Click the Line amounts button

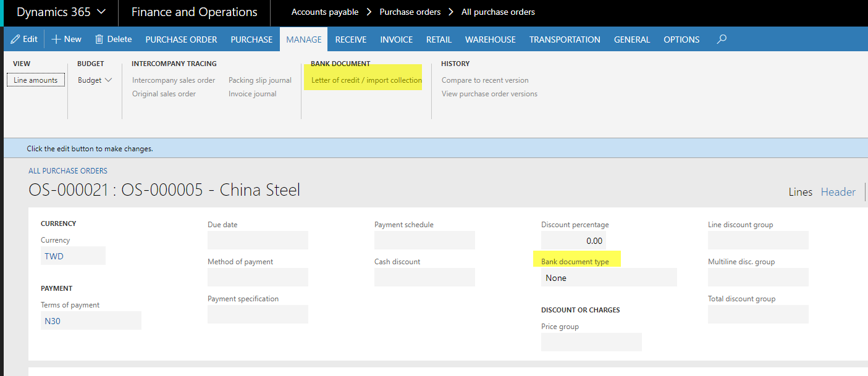coord(36,80)
